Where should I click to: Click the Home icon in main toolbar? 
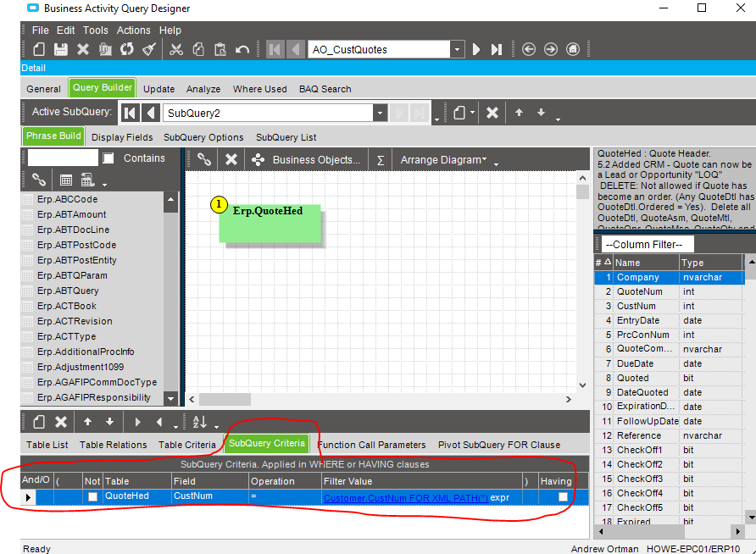573,49
